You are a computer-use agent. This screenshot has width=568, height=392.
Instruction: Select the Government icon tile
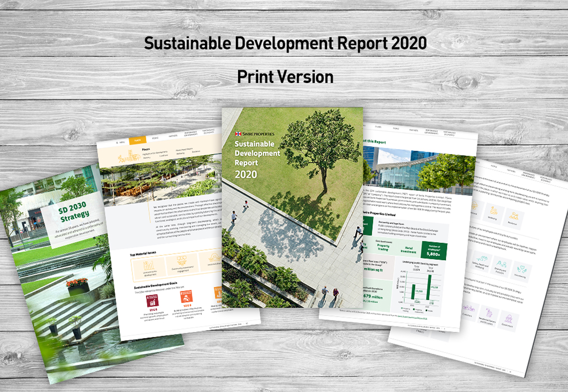coord(508,320)
